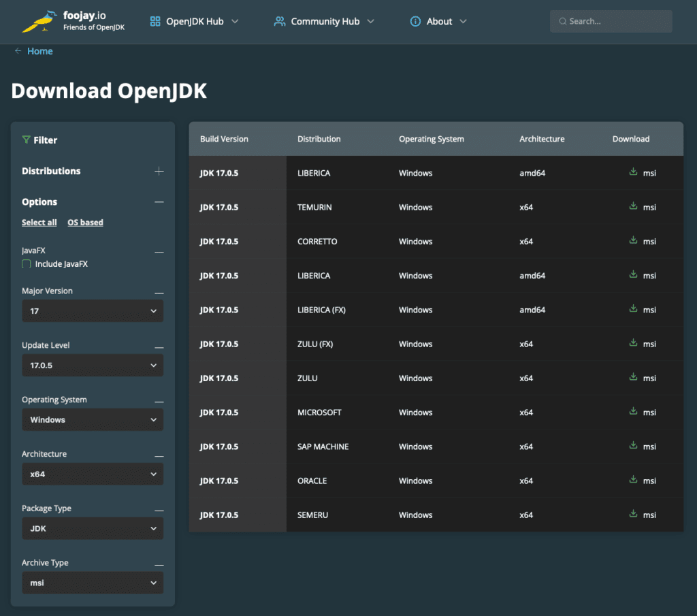
Task: Click the Operating System column header
Action: click(x=431, y=139)
